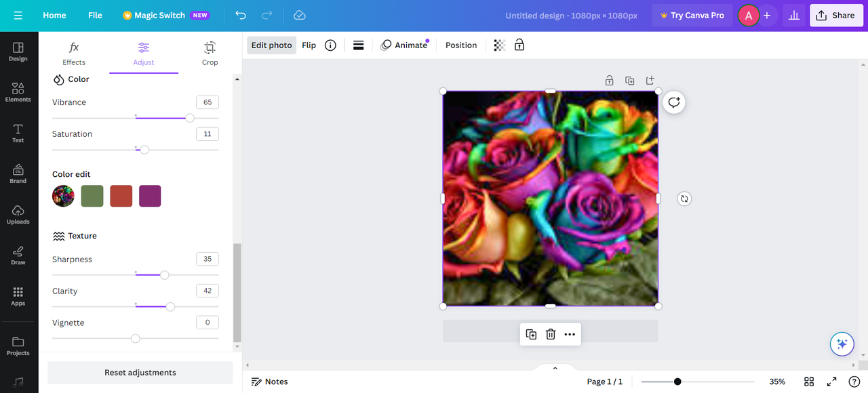
Task: Select original multicolor color edit swatch
Action: (63, 196)
